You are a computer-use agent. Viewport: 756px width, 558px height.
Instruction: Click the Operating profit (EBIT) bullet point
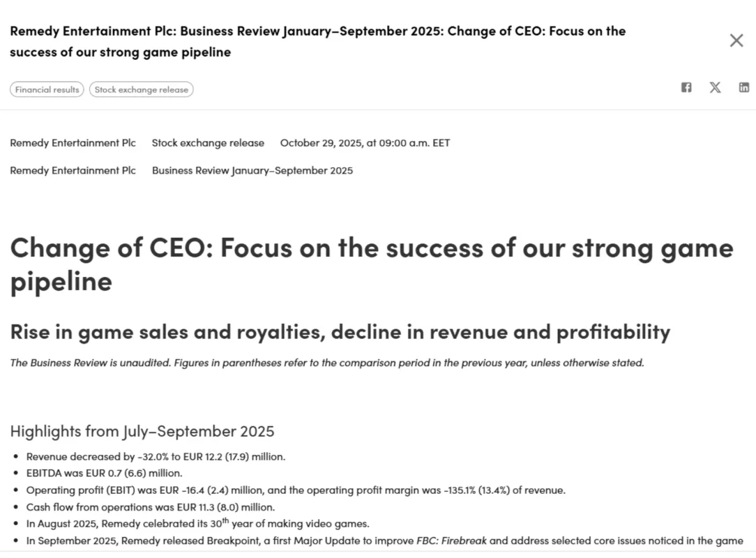pyautogui.click(x=296, y=490)
